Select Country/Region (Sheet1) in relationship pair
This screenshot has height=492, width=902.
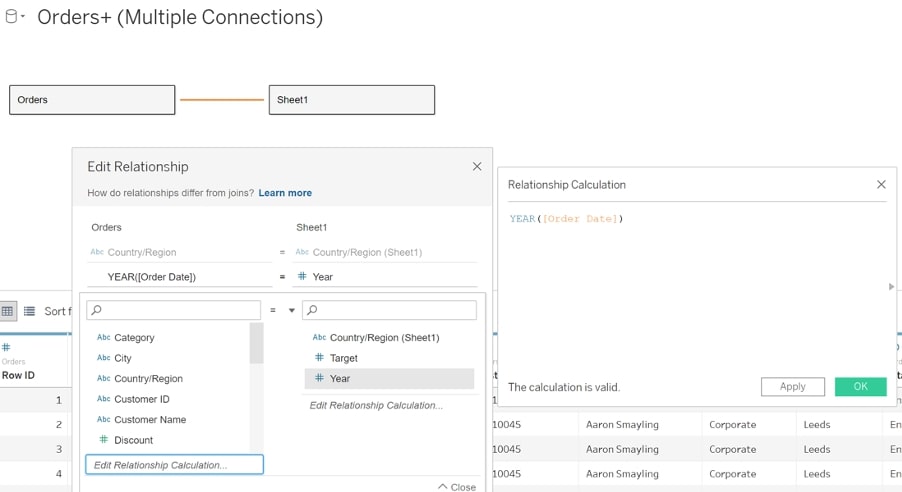pyautogui.click(x=385, y=252)
